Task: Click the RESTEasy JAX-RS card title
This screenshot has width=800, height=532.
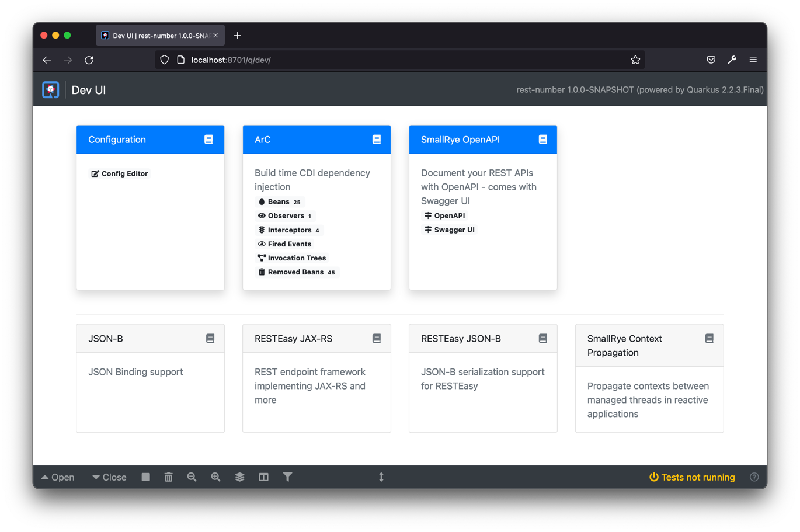Action: tap(294, 339)
